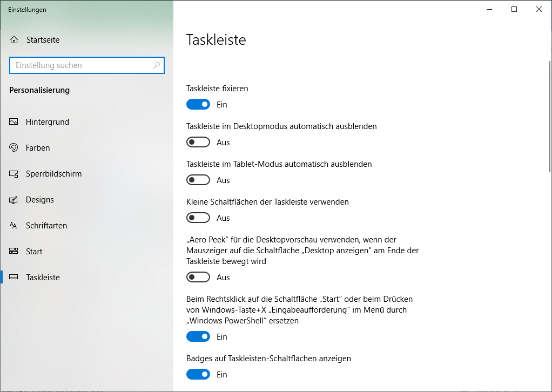Turn on small taskbar buttons
The image size is (552, 392).
(198, 218)
